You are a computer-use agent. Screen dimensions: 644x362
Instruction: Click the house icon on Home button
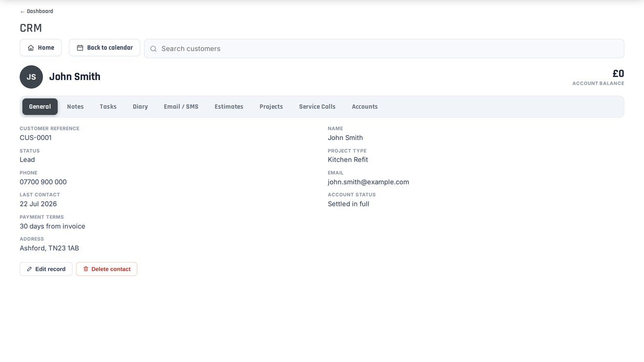pyautogui.click(x=31, y=48)
